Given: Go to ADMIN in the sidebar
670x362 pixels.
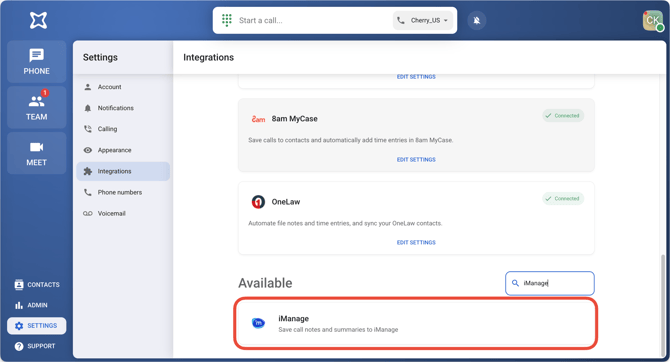Looking at the screenshot, I should click(31, 305).
